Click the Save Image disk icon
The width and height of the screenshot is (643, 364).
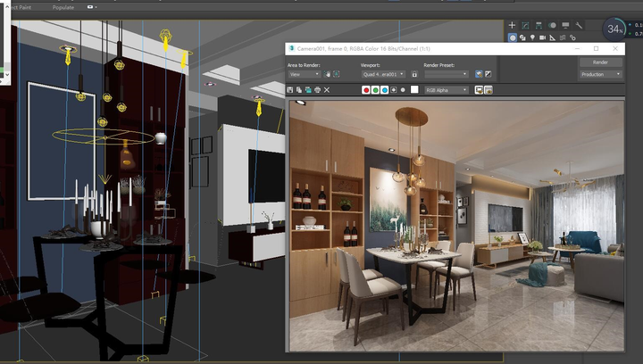[x=290, y=90]
